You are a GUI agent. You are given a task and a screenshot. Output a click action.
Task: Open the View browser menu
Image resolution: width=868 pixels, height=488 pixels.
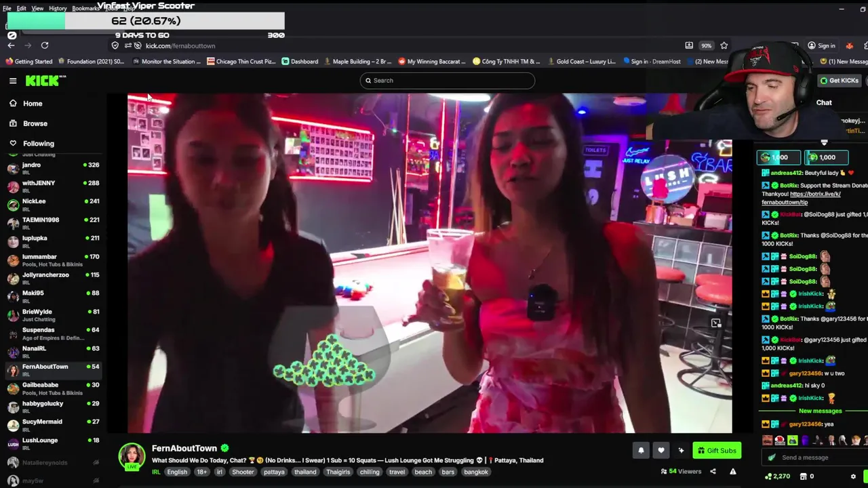(x=37, y=8)
